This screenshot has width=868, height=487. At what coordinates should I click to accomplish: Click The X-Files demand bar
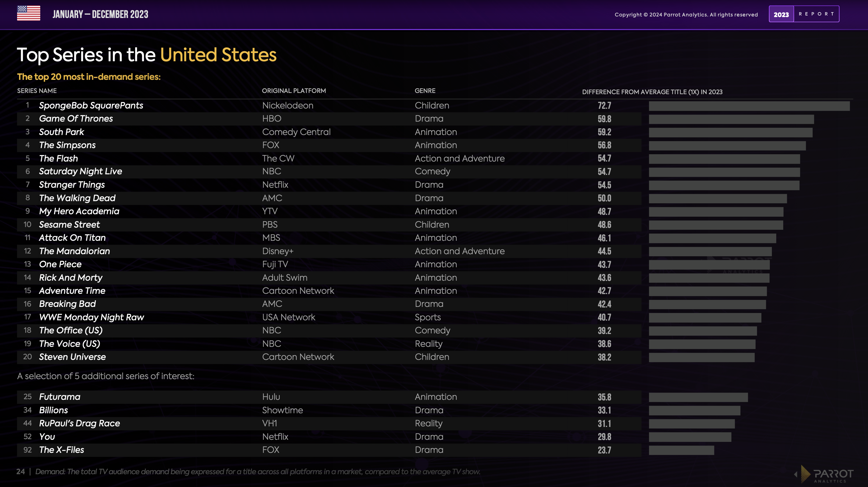coord(681,450)
